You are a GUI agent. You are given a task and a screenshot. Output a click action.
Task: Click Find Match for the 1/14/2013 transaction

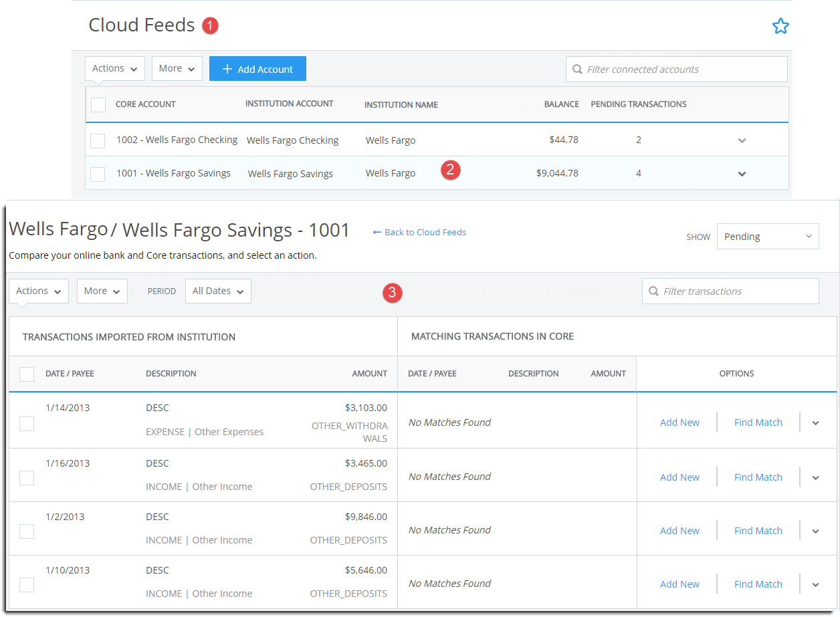click(x=758, y=422)
